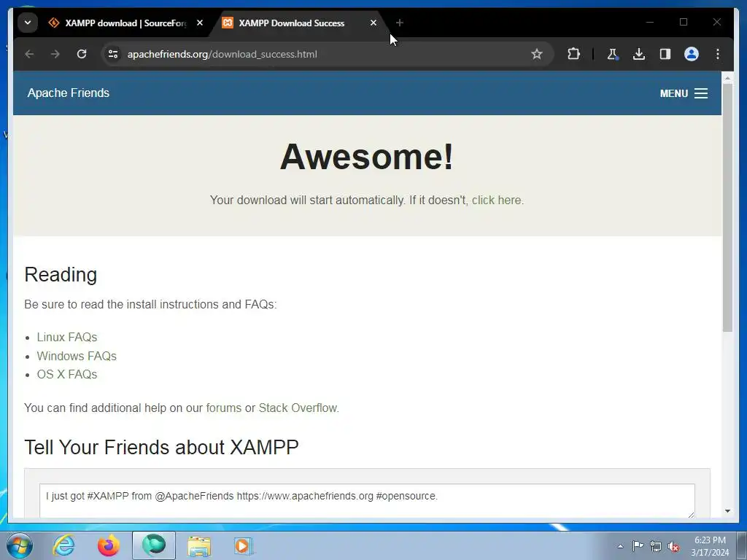Click the 'click here' download link

tap(496, 200)
